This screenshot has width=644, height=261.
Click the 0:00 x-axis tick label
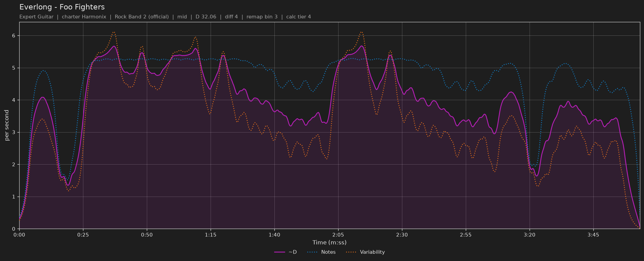[x=19, y=235]
